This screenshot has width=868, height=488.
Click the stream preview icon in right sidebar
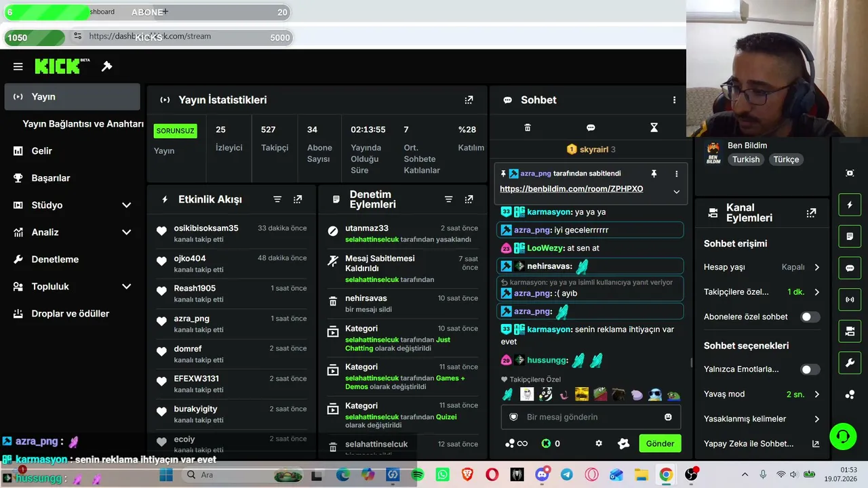(850, 173)
